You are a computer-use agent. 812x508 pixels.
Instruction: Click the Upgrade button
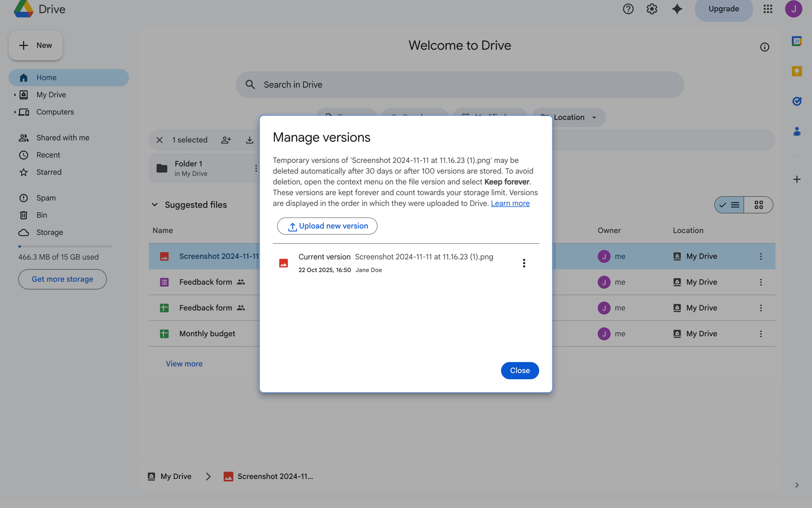click(x=724, y=9)
